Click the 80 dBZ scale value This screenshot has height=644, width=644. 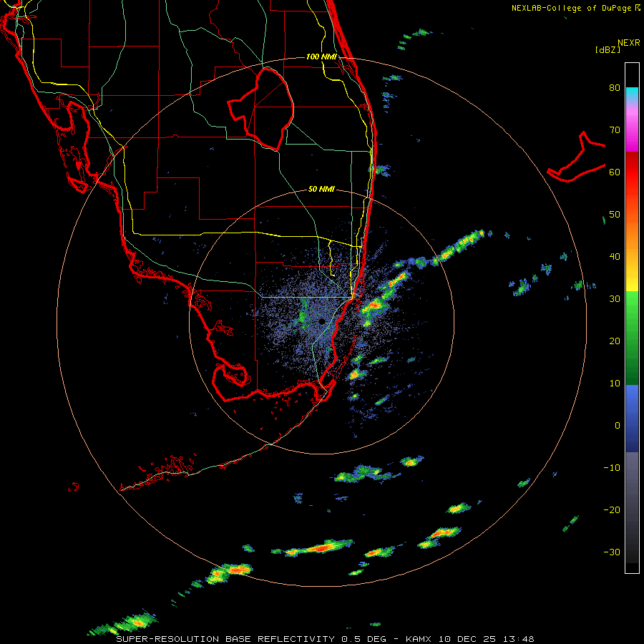(615, 87)
